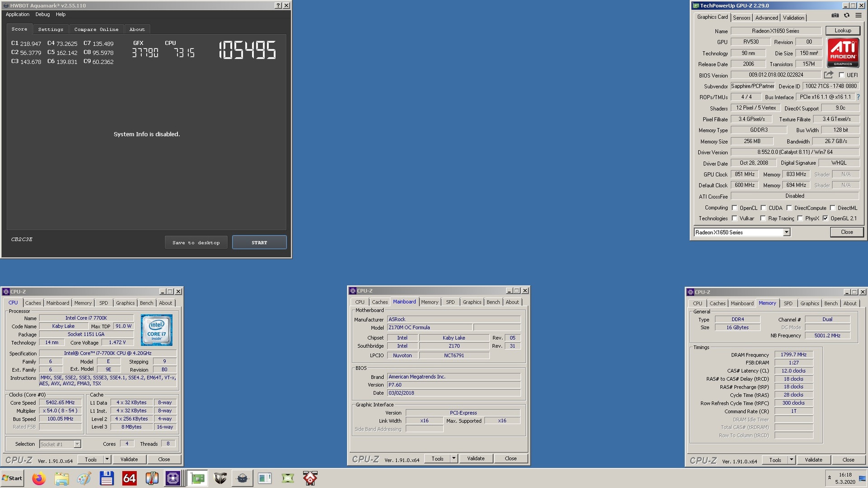Click the taskbar clock 16:18
The height and width of the screenshot is (488, 868).
pyautogui.click(x=845, y=475)
